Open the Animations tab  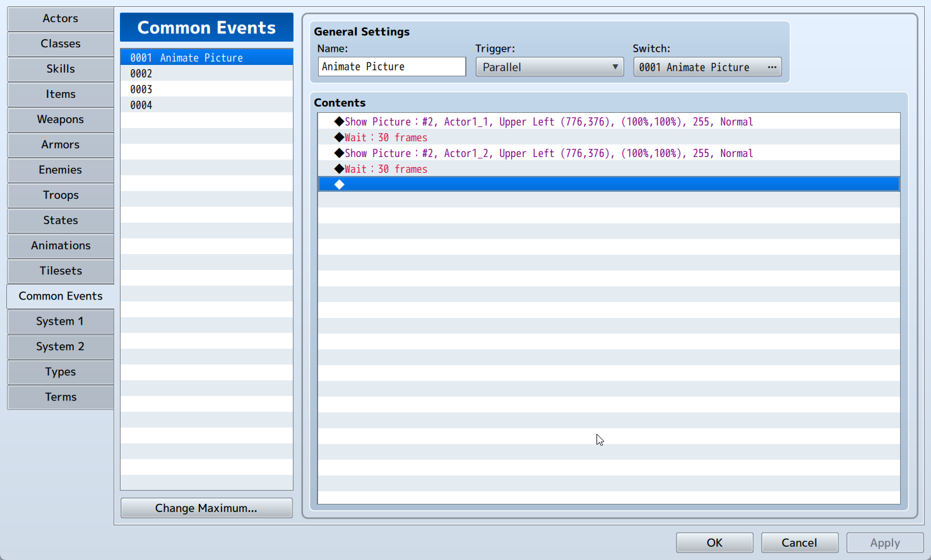pyautogui.click(x=61, y=245)
